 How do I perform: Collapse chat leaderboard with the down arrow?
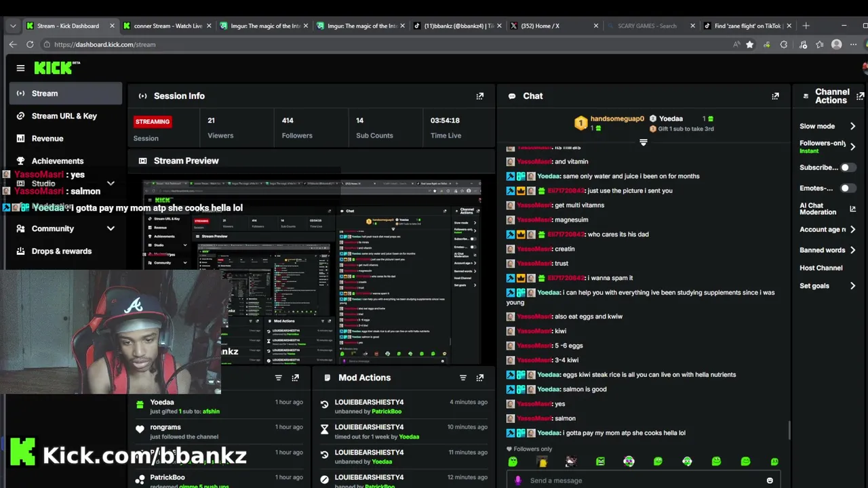point(644,142)
